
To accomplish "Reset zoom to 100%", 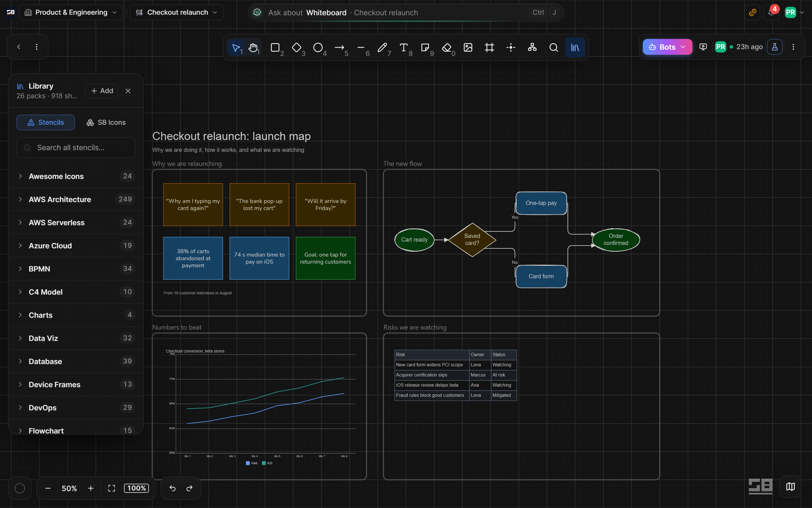I will point(136,488).
